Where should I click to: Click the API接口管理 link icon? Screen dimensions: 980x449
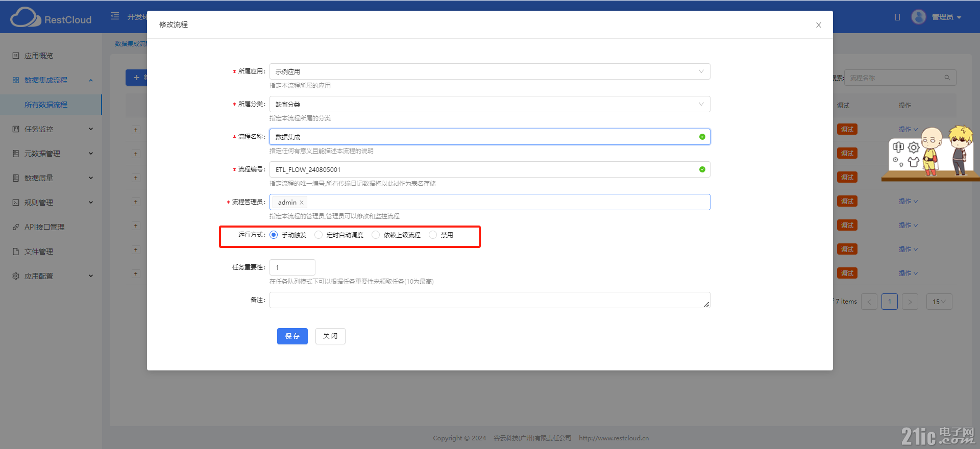(x=16, y=227)
